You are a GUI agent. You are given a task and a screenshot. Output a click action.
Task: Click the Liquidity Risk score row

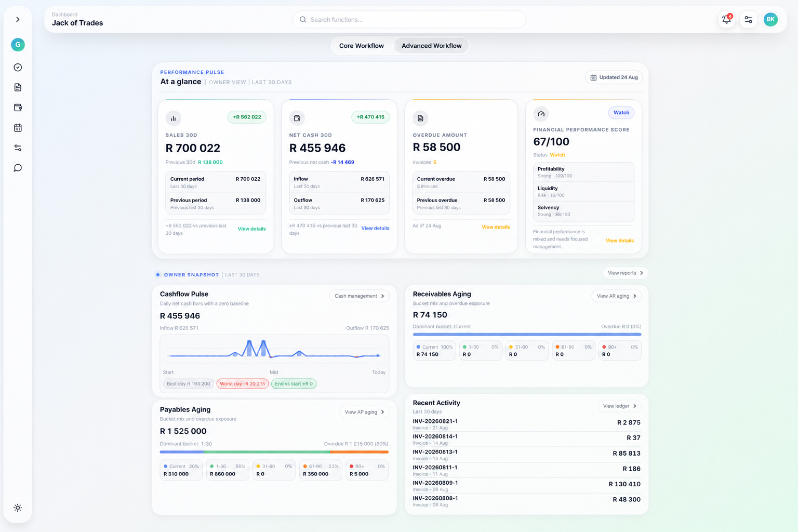tap(583, 192)
